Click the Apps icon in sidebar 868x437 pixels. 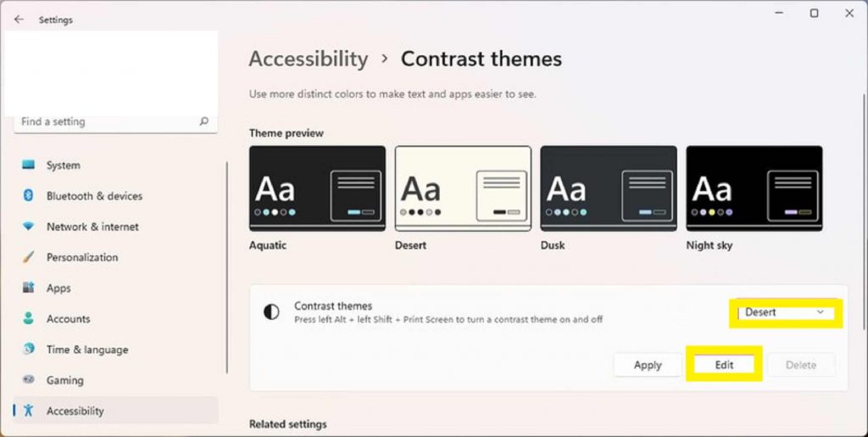29,288
